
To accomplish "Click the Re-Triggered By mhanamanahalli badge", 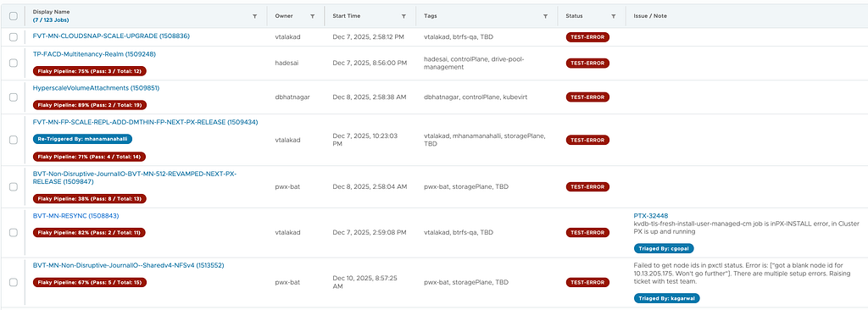I will (82, 139).
